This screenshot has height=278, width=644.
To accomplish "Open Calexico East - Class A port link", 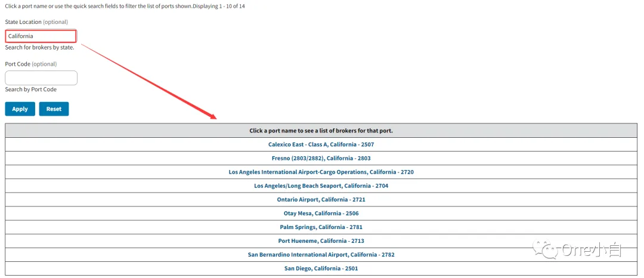I will [321, 144].
